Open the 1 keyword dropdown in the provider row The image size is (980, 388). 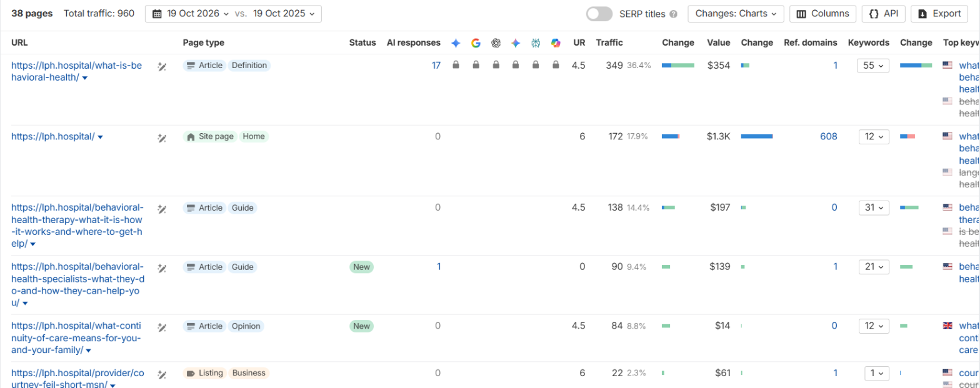[x=877, y=373]
